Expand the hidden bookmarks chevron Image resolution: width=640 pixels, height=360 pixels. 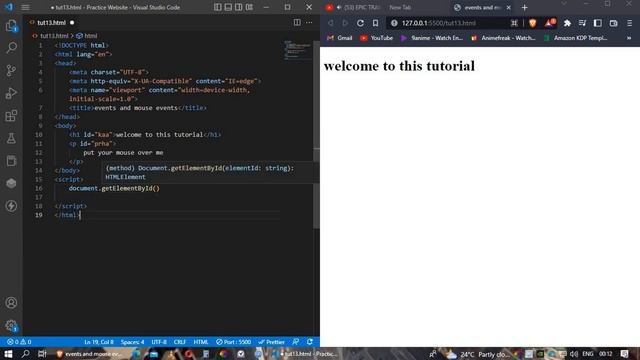click(629, 38)
